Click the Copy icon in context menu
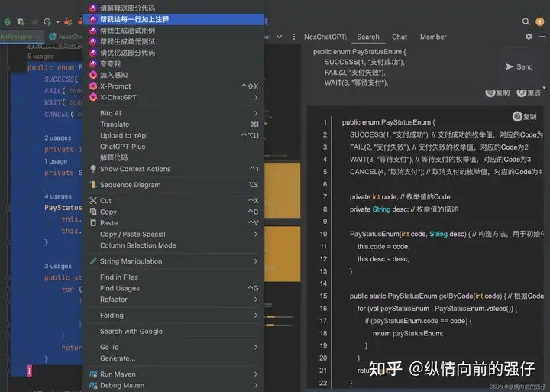The height and width of the screenshot is (392, 550). [x=93, y=212]
